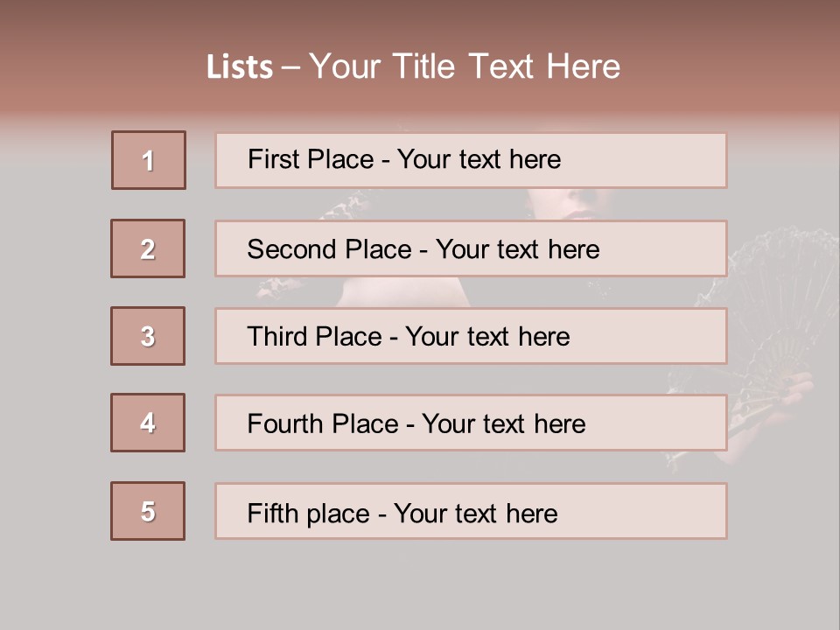840x630 pixels.
Task: Click the number 1 box
Action: [x=149, y=160]
